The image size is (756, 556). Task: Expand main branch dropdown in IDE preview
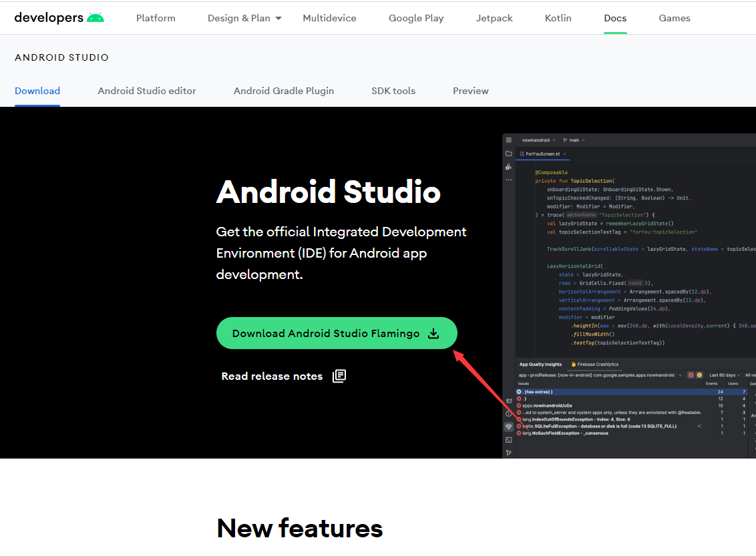(x=574, y=140)
